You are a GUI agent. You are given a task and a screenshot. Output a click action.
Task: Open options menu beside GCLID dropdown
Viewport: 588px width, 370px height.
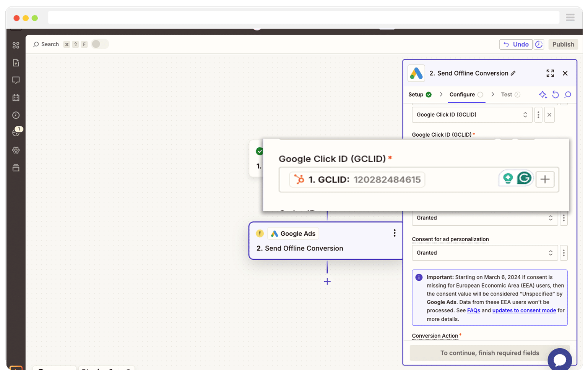click(538, 115)
